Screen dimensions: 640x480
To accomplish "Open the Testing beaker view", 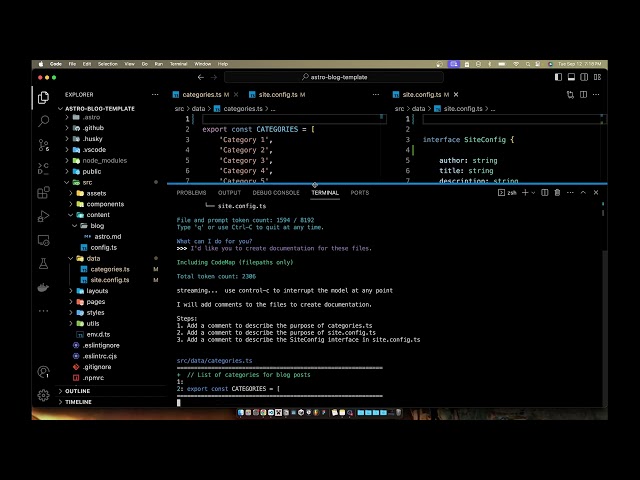I will tap(43, 264).
